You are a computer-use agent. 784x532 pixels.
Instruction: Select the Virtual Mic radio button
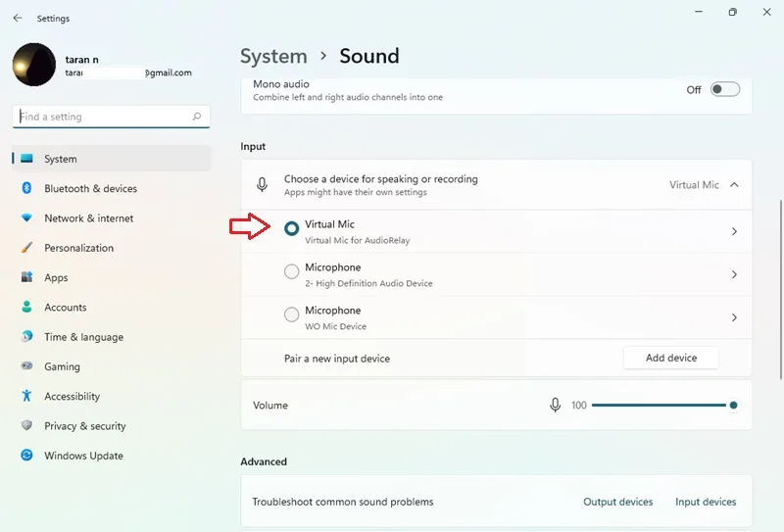pos(291,228)
